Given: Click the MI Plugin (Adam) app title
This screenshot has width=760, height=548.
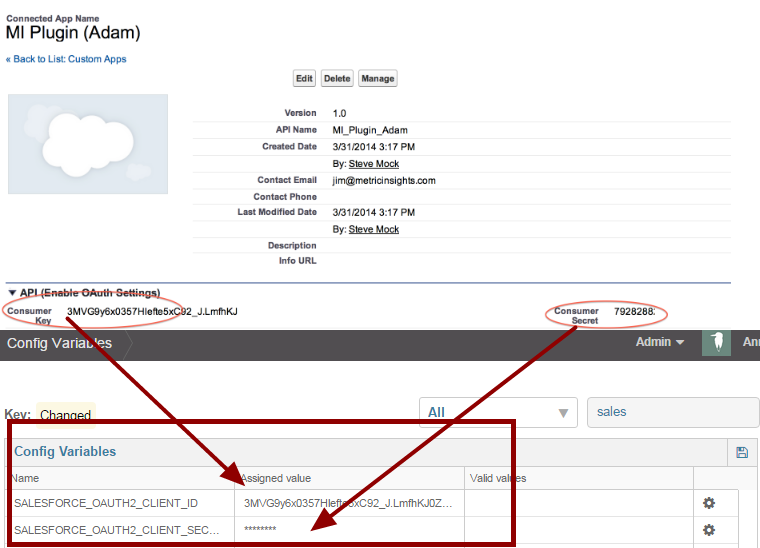Looking at the screenshot, I should pos(73,32).
